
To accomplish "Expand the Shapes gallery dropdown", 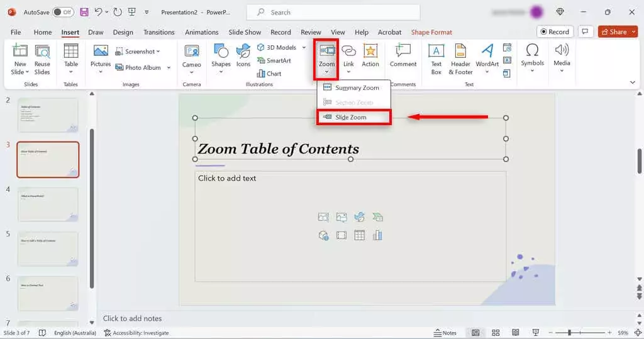I will (221, 72).
